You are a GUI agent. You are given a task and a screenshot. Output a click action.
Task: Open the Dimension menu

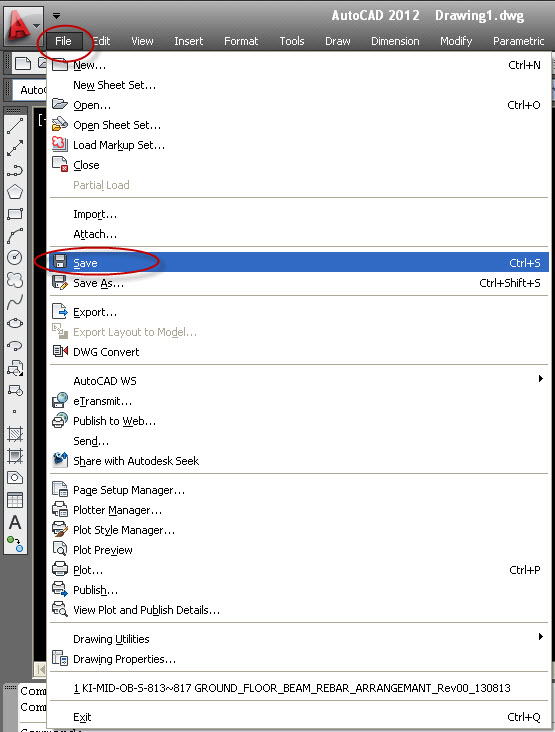pyautogui.click(x=395, y=41)
